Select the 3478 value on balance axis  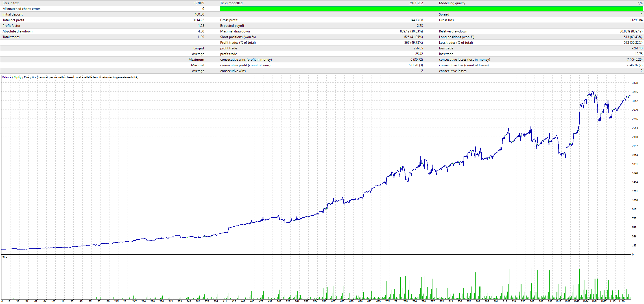point(635,83)
